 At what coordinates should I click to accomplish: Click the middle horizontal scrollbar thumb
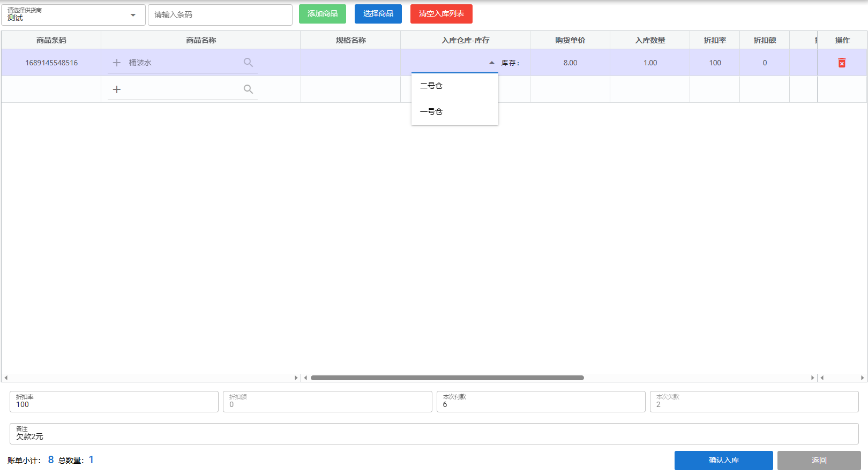(447, 378)
